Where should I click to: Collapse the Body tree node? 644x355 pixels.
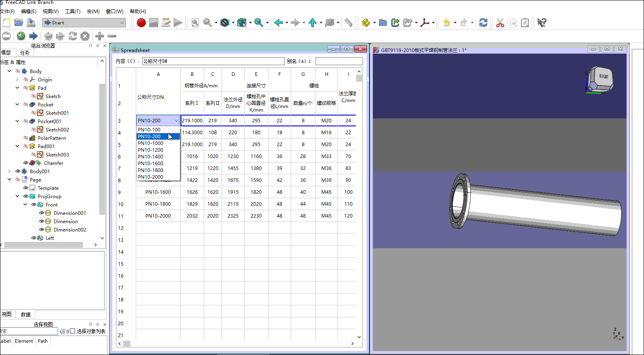tap(10, 71)
